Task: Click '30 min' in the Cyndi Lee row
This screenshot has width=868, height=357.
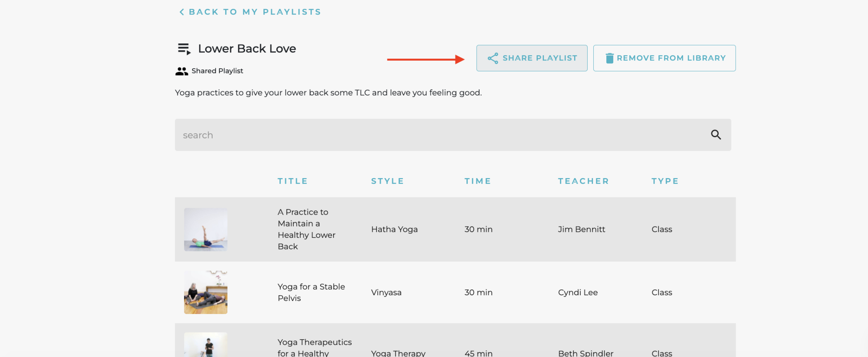Action: [478, 292]
